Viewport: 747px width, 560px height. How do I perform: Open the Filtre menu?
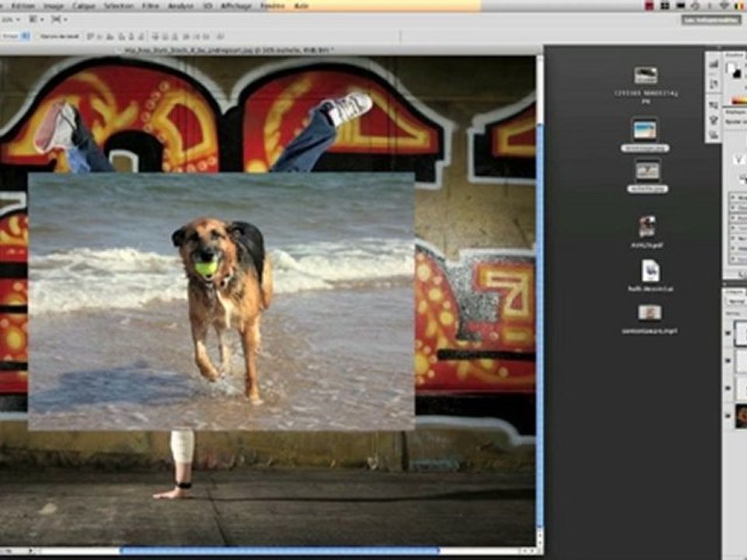pyautogui.click(x=150, y=5)
